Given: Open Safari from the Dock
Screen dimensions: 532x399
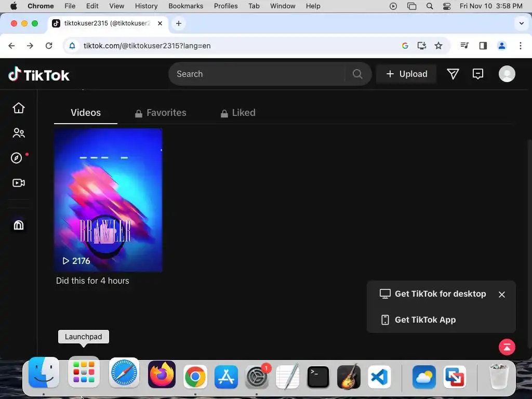Looking at the screenshot, I should [124, 373].
